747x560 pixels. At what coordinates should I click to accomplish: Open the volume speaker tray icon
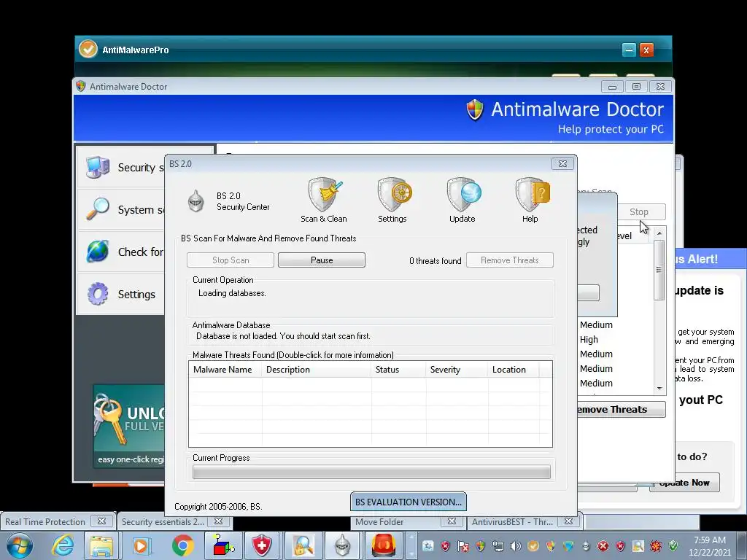click(516, 545)
